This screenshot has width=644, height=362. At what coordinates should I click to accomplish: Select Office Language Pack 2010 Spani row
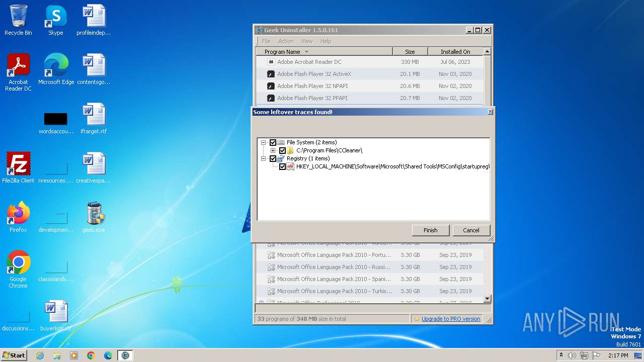(370, 279)
